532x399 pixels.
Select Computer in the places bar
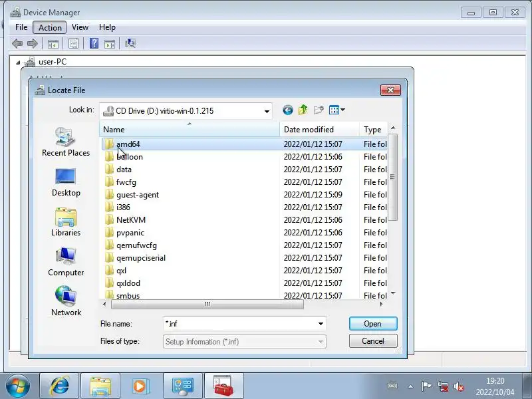coord(66,262)
